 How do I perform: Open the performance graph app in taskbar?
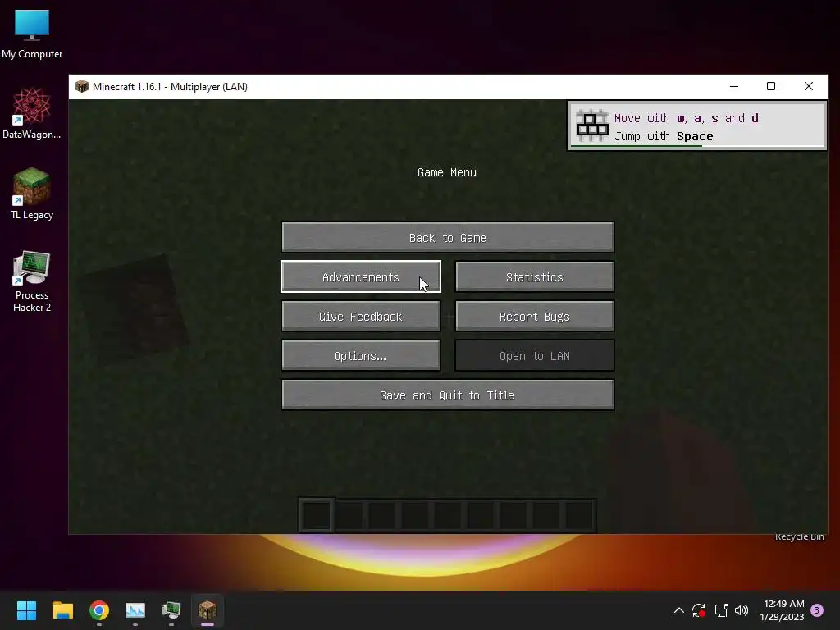(x=135, y=610)
